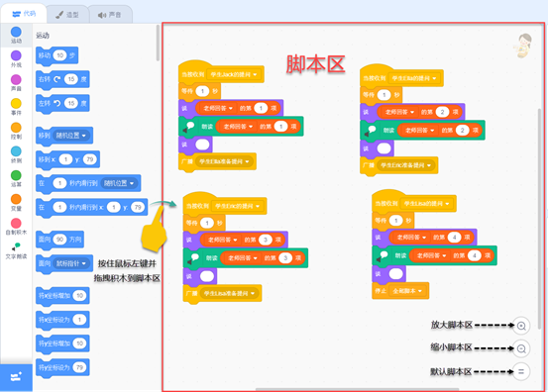
Task: Click the speech icon on 朗读 第2项 block
Action: pyautogui.click(x=370, y=131)
